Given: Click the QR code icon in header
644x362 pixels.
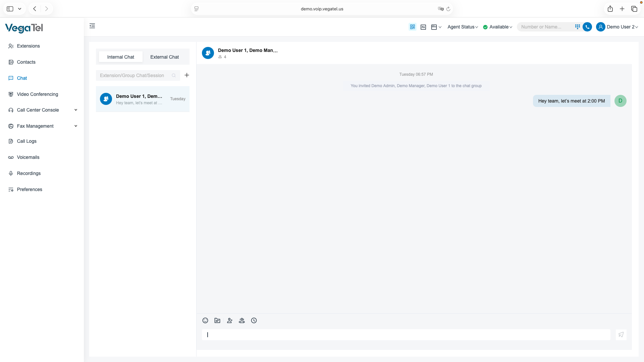Looking at the screenshot, I should (x=413, y=27).
